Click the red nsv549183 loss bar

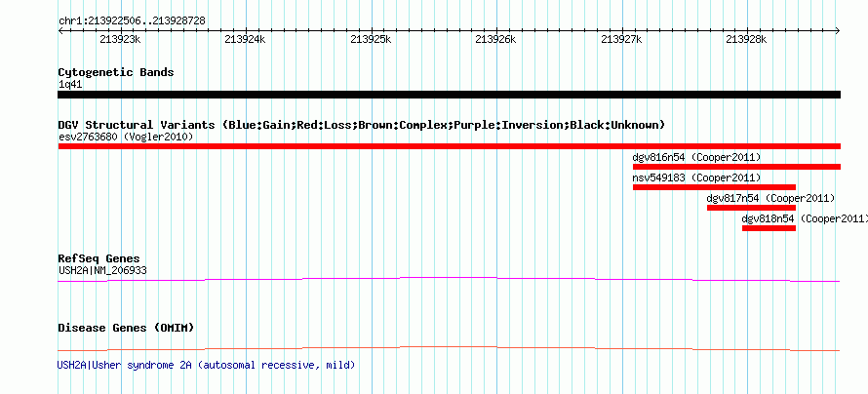[714, 187]
